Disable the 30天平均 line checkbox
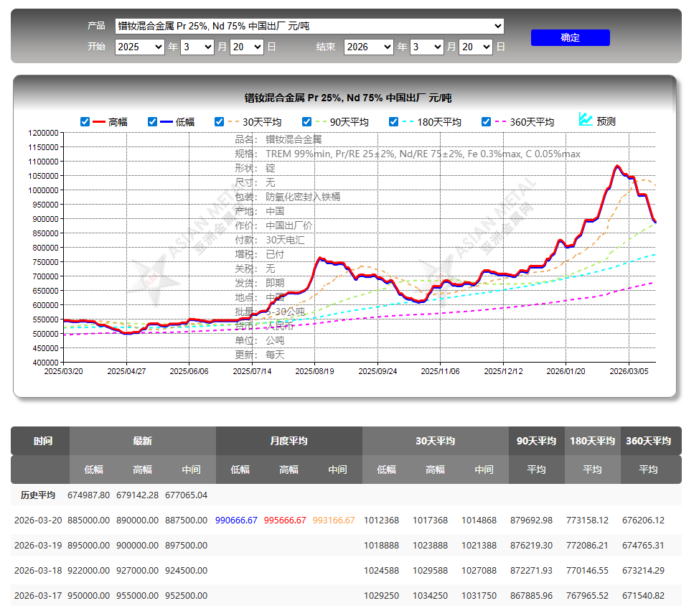Screen dimensions: 699x616 tap(219, 122)
